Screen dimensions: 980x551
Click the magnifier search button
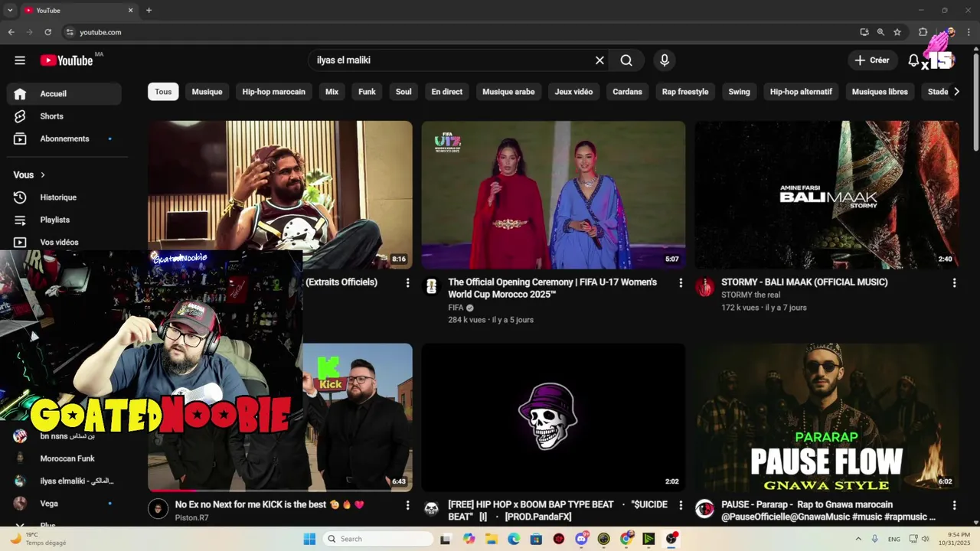(x=626, y=60)
